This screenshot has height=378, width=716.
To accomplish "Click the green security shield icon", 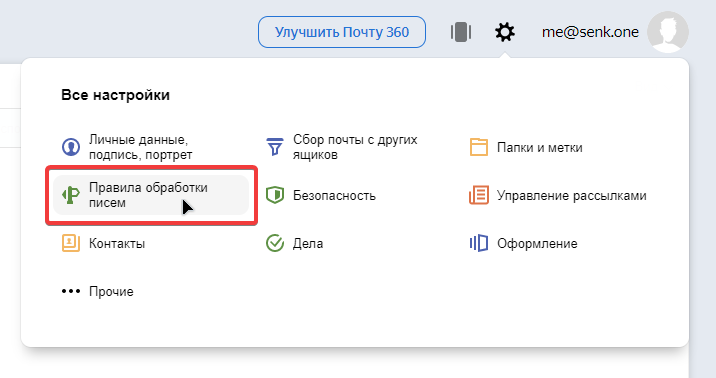I will [x=275, y=195].
